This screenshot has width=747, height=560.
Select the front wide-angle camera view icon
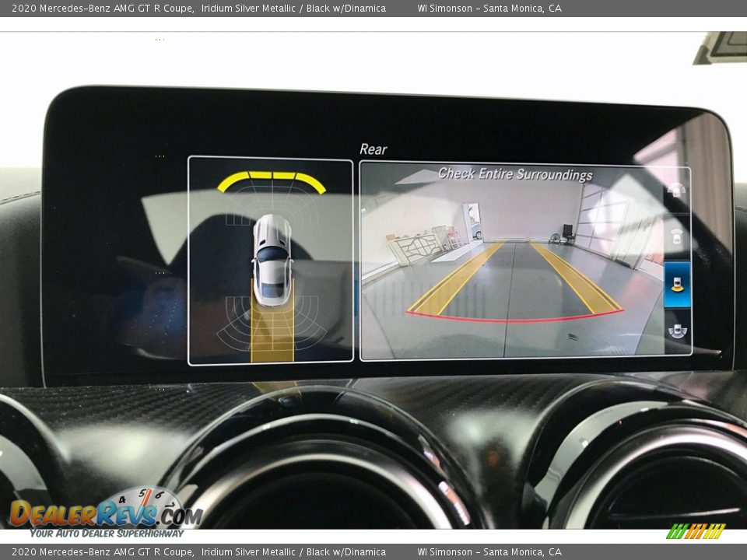tap(676, 191)
